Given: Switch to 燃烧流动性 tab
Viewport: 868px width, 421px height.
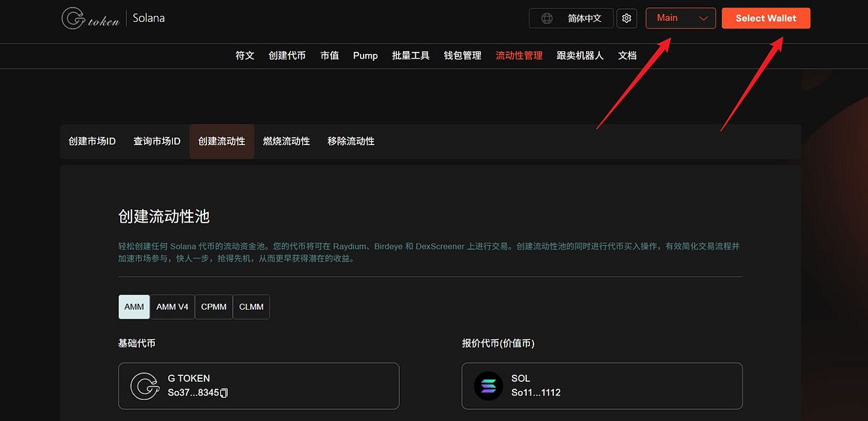Looking at the screenshot, I should [x=286, y=141].
